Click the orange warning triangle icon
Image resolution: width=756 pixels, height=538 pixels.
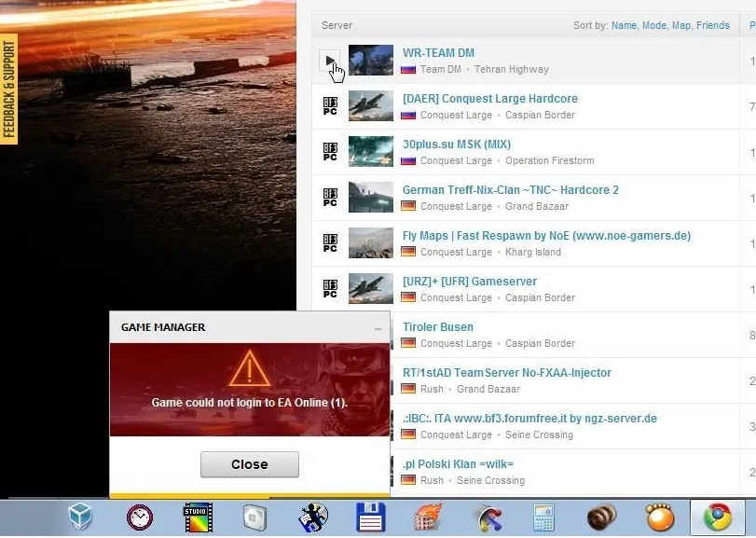(249, 369)
